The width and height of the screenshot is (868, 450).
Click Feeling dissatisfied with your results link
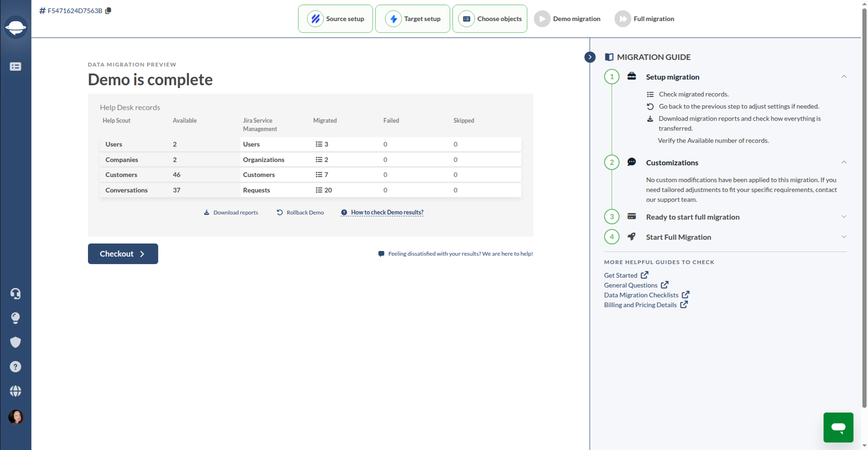(456, 254)
